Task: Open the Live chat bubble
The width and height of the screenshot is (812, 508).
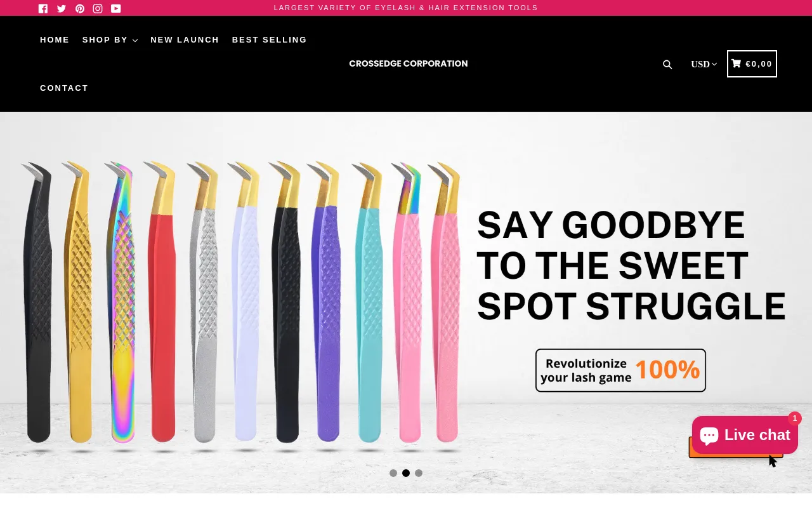Action: pos(745,435)
